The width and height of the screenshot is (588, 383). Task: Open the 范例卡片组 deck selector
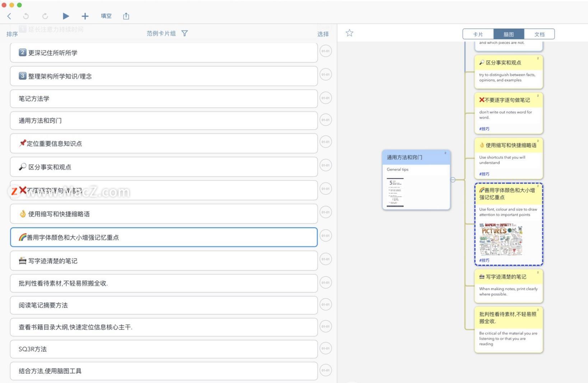pyautogui.click(x=161, y=33)
